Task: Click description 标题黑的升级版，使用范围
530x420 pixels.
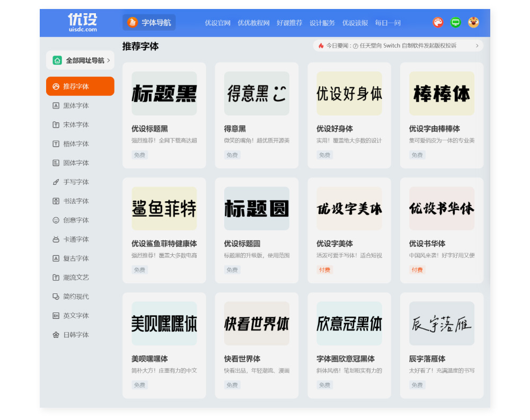Action: point(257,255)
